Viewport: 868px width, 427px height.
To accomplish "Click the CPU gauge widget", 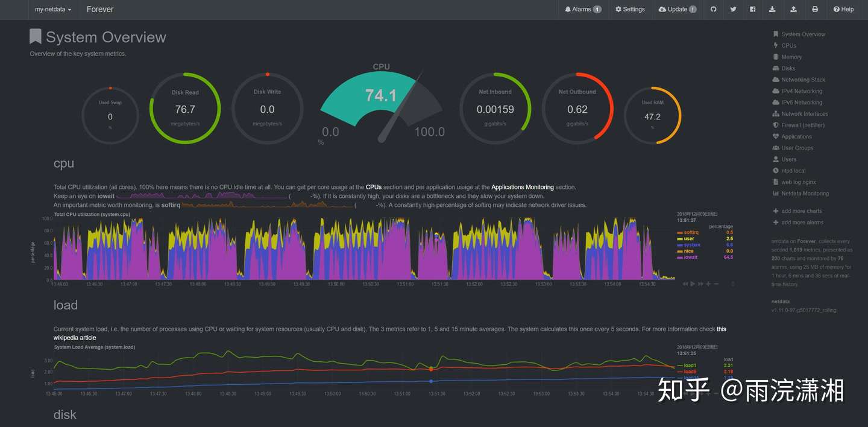I will click(381, 104).
